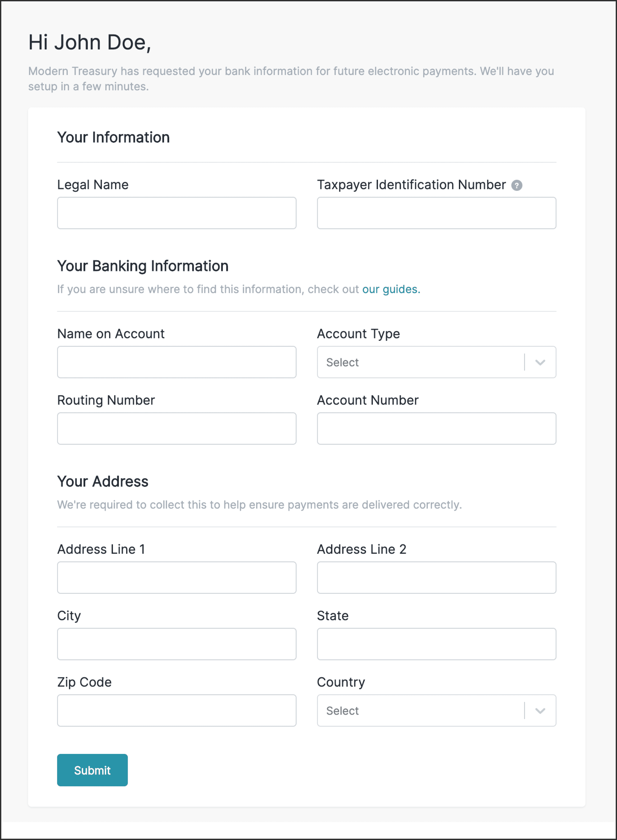617x840 pixels.
Task: Follow the "our guides" link
Action: 391,289
